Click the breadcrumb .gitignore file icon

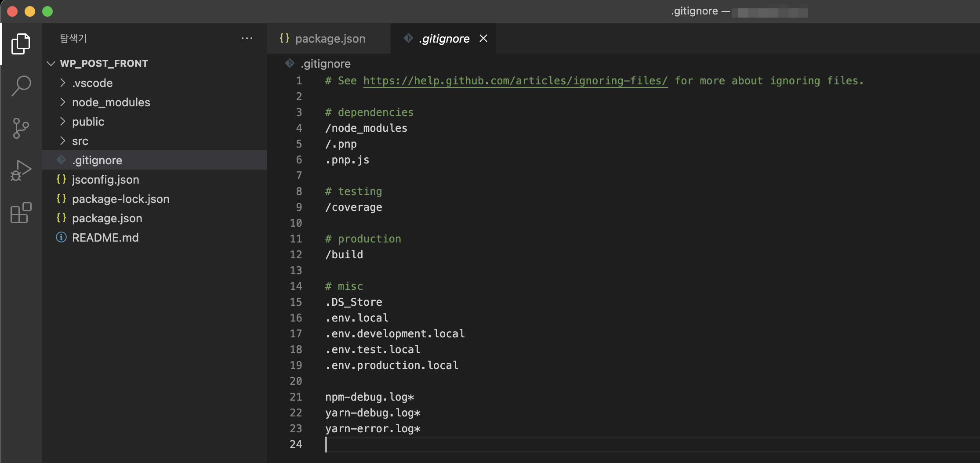tap(290, 63)
